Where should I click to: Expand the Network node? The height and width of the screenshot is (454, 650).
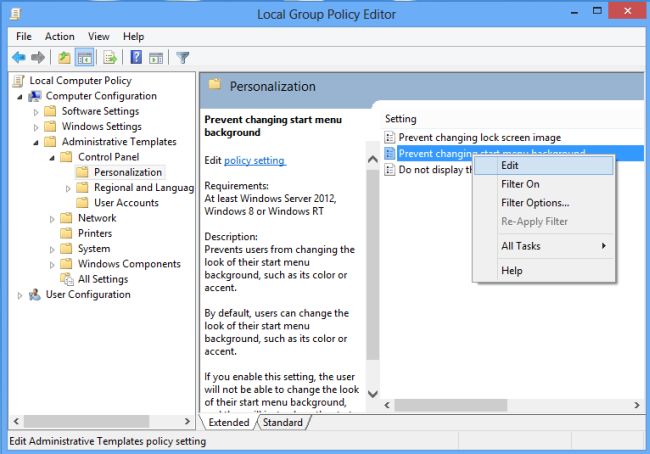click(52, 219)
